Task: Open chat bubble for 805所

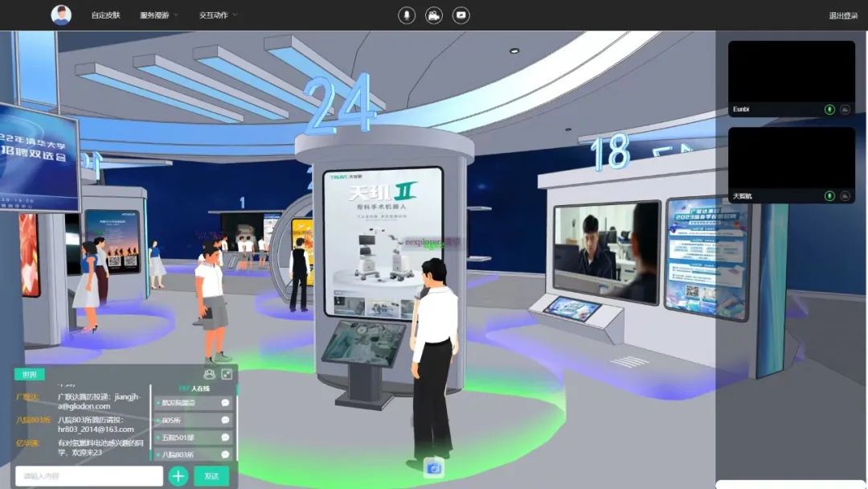Action: [x=225, y=420]
